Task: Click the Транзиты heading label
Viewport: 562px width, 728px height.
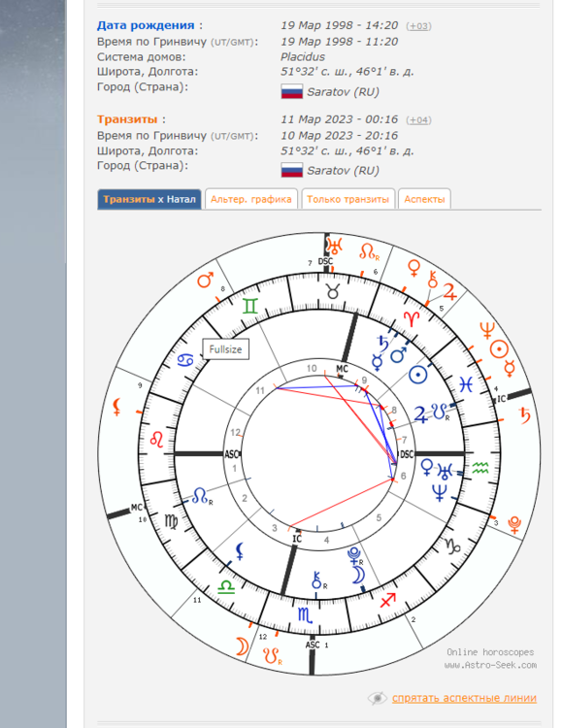Action: (x=127, y=119)
